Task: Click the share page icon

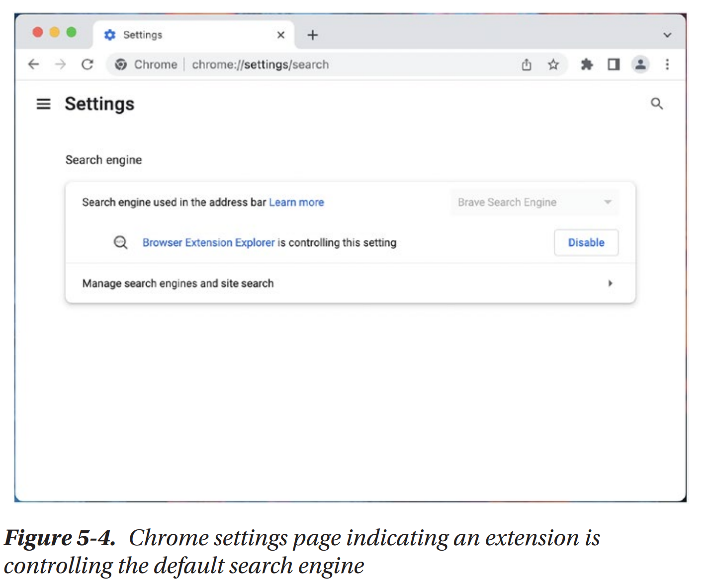Action: tap(527, 65)
